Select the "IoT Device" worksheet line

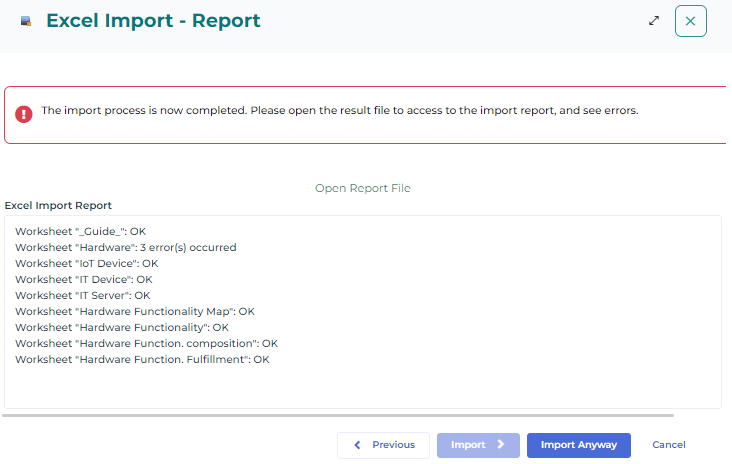click(x=87, y=263)
